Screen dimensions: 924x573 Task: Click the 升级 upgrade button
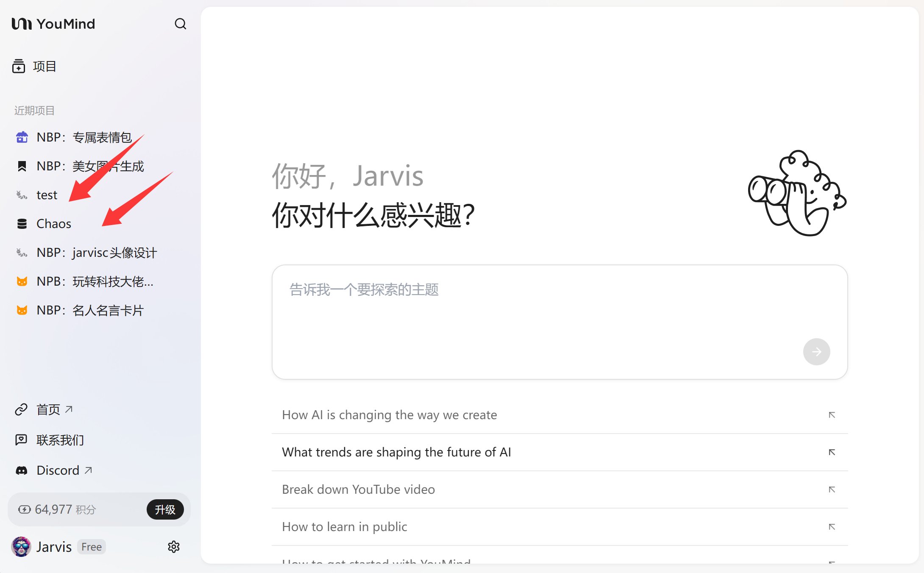(165, 509)
